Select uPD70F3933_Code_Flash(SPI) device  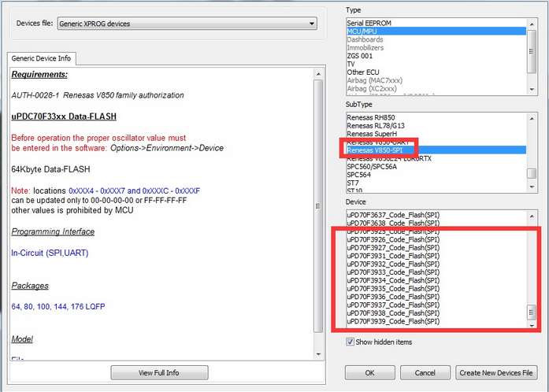click(x=436, y=272)
